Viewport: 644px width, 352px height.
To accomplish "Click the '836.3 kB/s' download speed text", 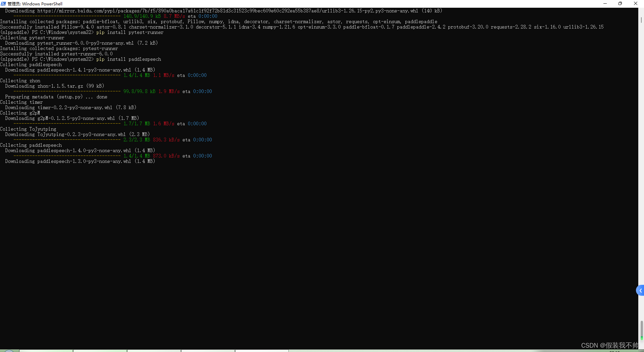I will (x=166, y=140).
